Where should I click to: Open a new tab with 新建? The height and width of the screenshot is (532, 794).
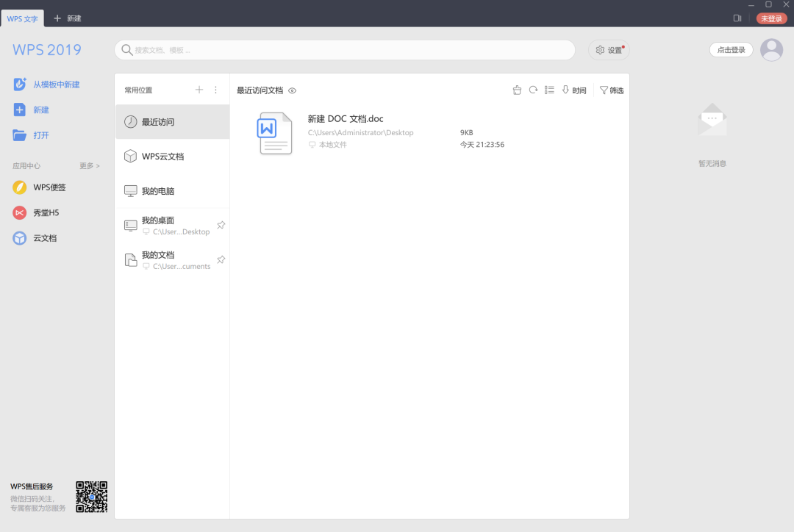pos(68,18)
